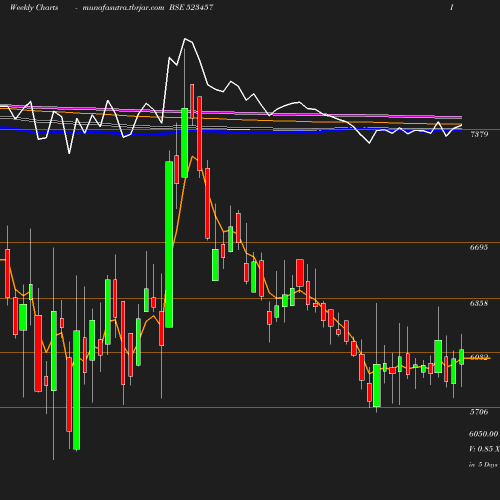Click the 6358 price level label
The height and width of the screenshot is (500, 500).
pos(479,303)
